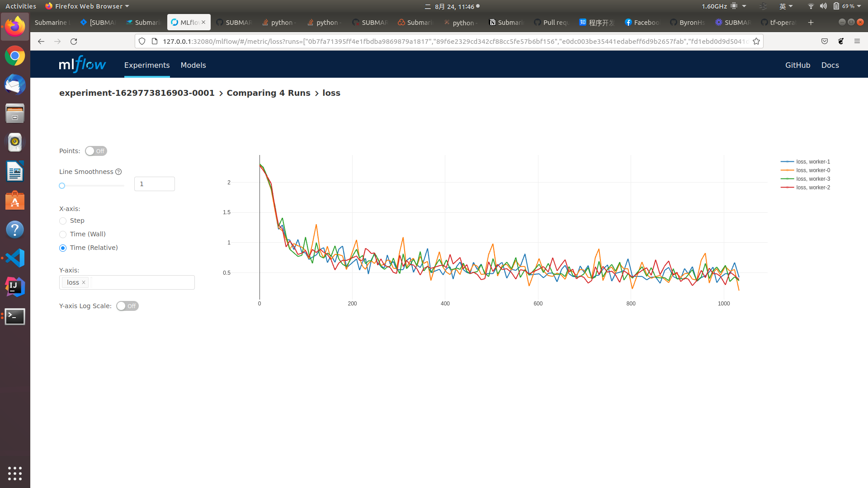The width and height of the screenshot is (868, 488).
Task: Switch to the Models tab
Action: (x=193, y=65)
